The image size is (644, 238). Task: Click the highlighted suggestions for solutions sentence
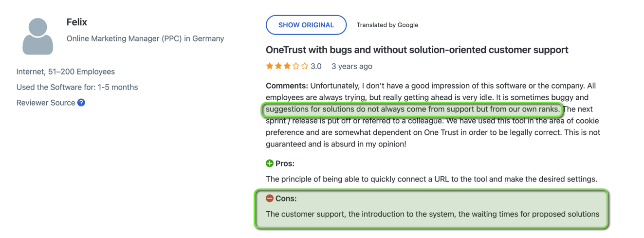click(413, 109)
